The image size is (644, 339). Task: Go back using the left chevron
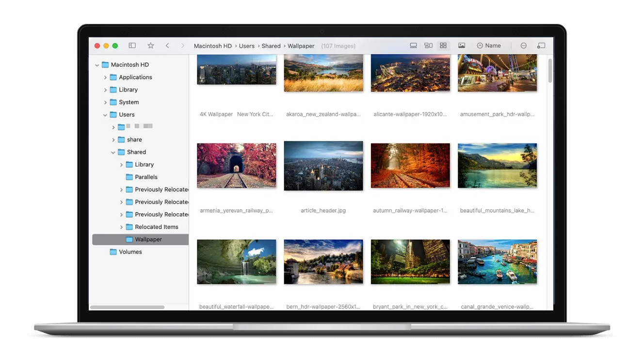167,45
